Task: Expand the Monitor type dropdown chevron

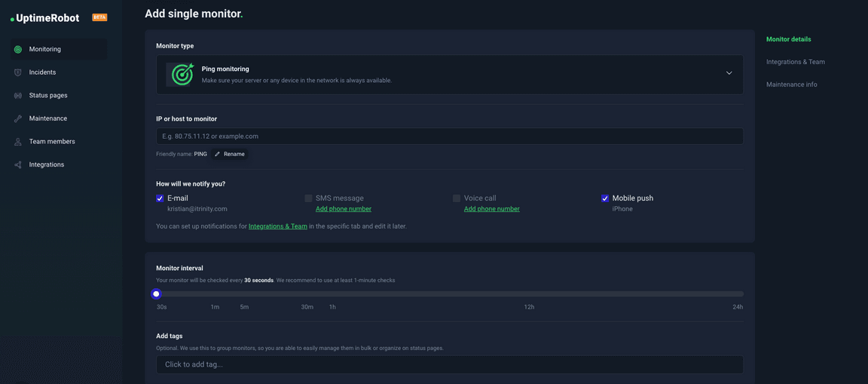Action: pyautogui.click(x=729, y=73)
